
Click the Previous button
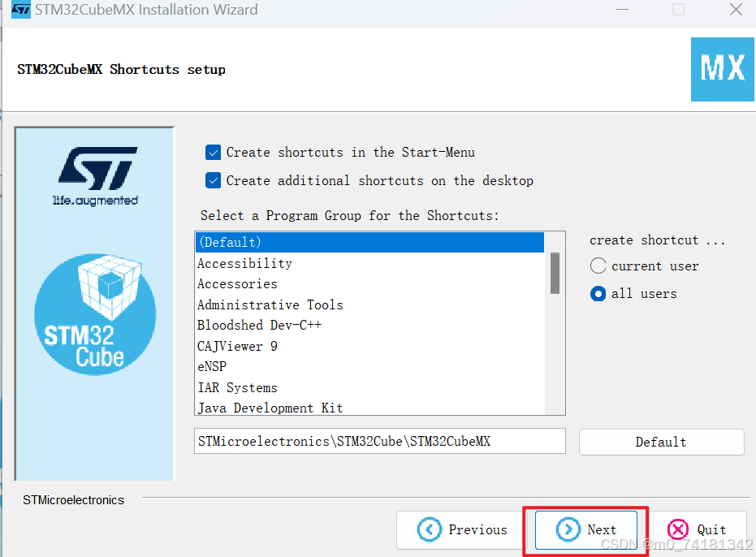(x=462, y=529)
